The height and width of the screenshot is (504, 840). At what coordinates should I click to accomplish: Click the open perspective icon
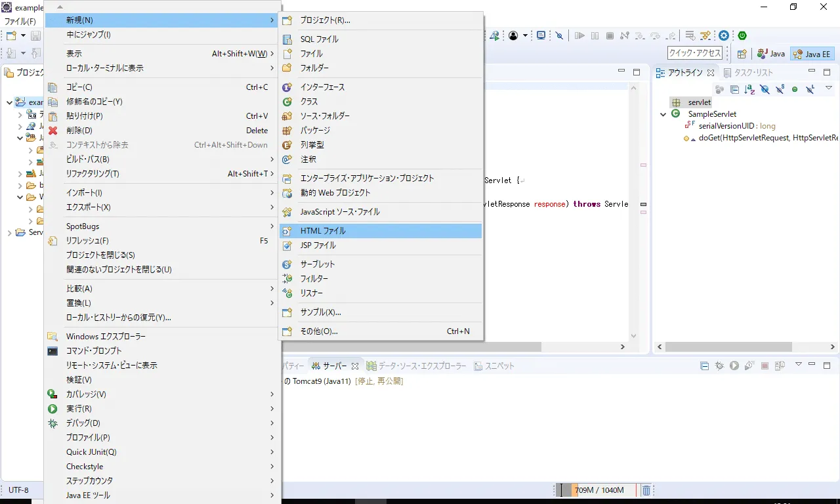pyautogui.click(x=742, y=54)
